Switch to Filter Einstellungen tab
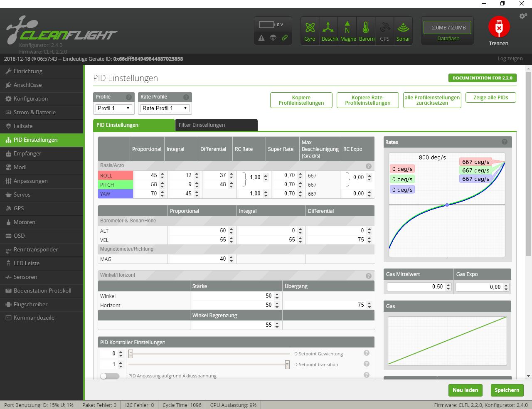This screenshot has width=532, height=409. click(216, 125)
